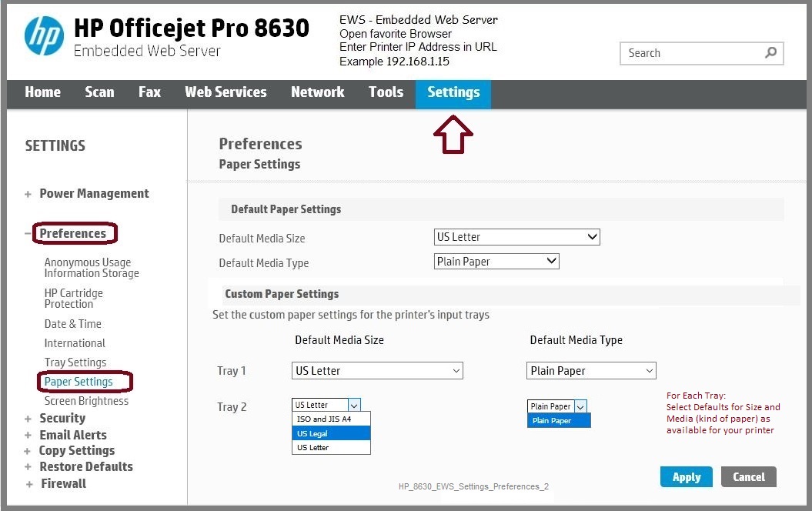Image resolution: width=812 pixels, height=511 pixels.
Task: Click Tray 2 media size dropdown arrow
Action: [x=354, y=405]
